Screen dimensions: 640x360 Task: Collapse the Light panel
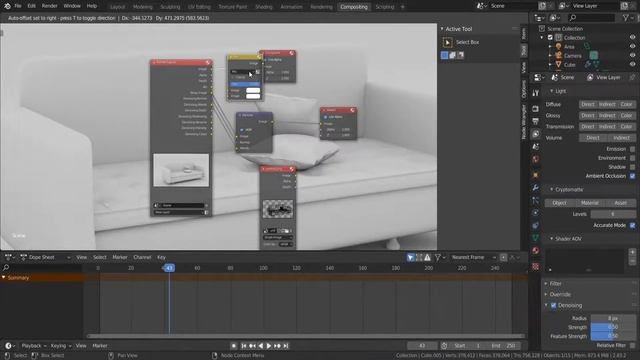[x=551, y=91]
